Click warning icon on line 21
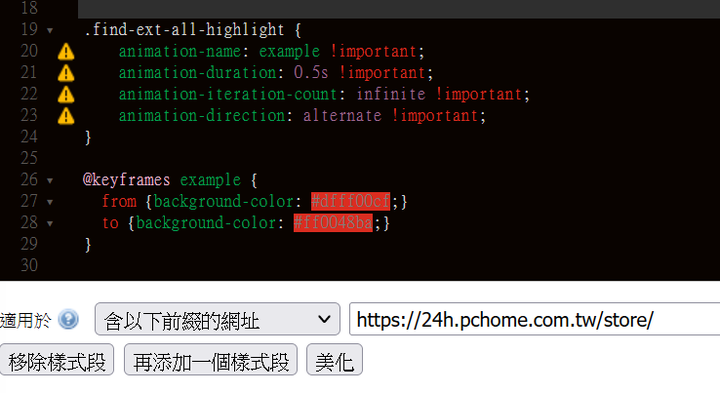 click(66, 73)
